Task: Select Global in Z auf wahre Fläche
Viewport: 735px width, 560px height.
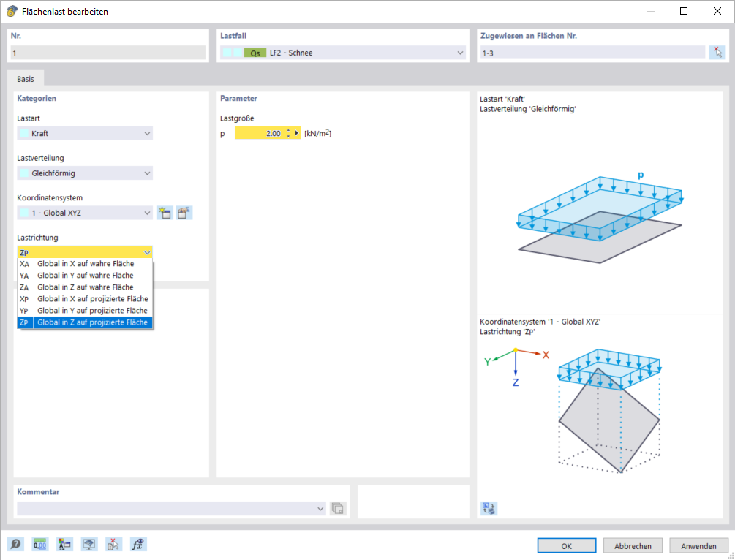Action: pyautogui.click(x=85, y=287)
